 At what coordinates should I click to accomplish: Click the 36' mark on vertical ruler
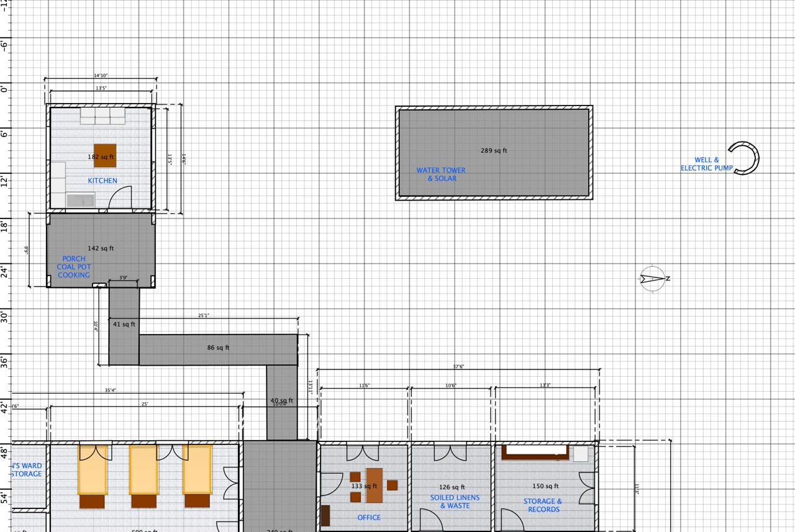(4, 362)
